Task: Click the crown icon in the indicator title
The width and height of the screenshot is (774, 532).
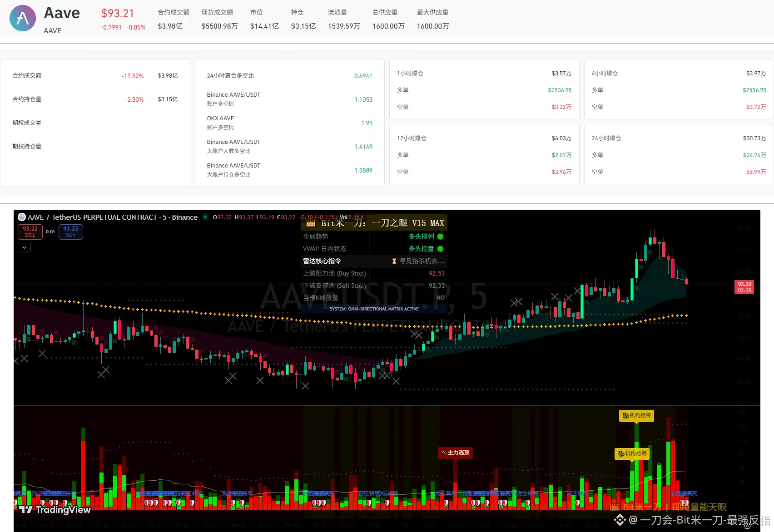Action: pos(311,223)
